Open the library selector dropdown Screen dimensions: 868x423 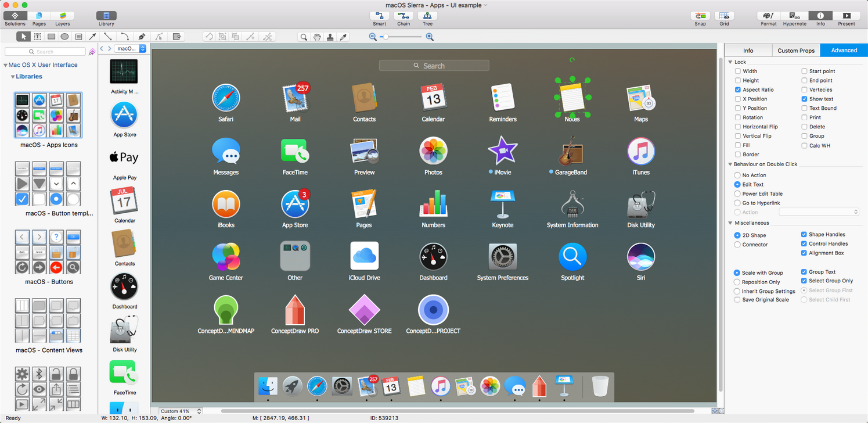click(130, 48)
